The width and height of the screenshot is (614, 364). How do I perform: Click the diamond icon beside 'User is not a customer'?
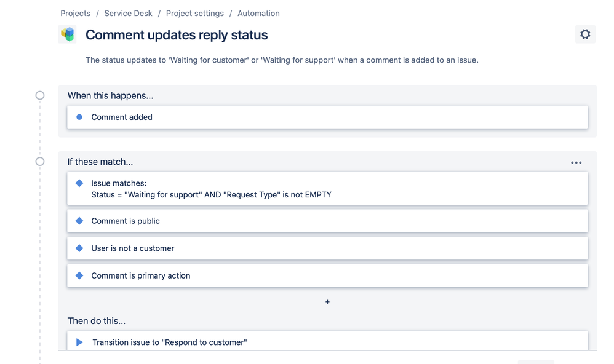pos(79,248)
